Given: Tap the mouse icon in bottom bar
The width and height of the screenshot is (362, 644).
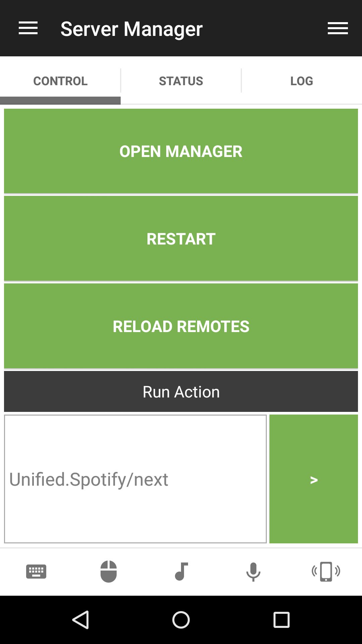Looking at the screenshot, I should point(109,571).
